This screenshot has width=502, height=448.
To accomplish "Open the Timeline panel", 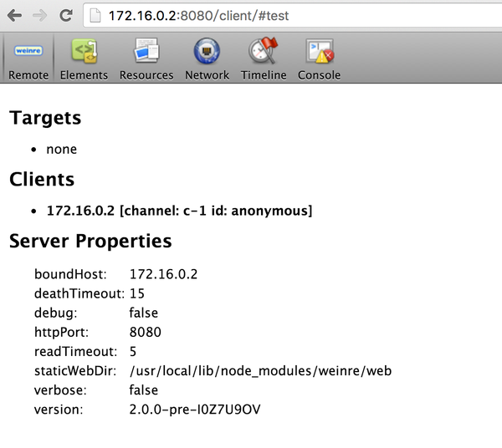I will click(264, 59).
